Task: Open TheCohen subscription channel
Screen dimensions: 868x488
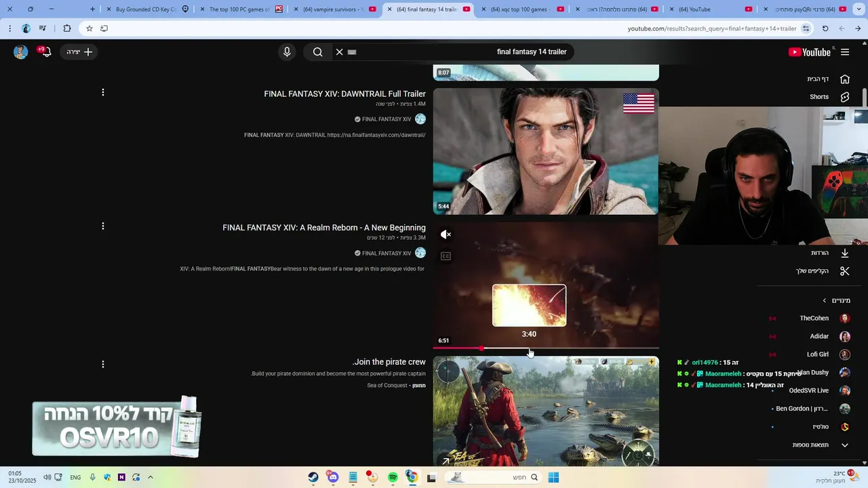Action: coord(814,318)
